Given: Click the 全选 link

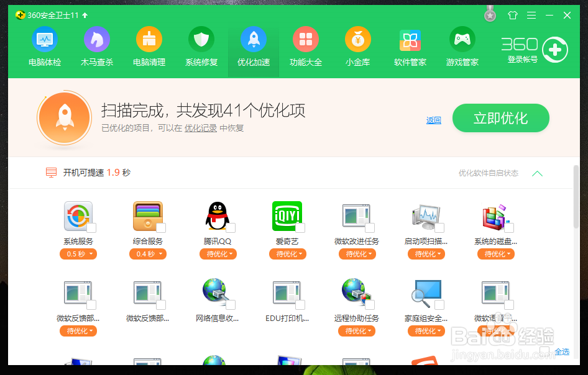Looking at the screenshot, I should (562, 351).
